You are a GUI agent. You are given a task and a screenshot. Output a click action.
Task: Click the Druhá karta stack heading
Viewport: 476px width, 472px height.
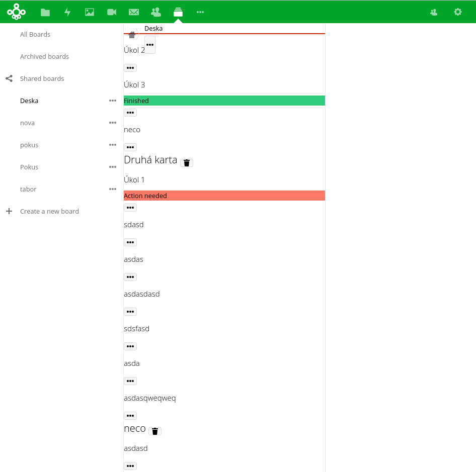(x=150, y=160)
